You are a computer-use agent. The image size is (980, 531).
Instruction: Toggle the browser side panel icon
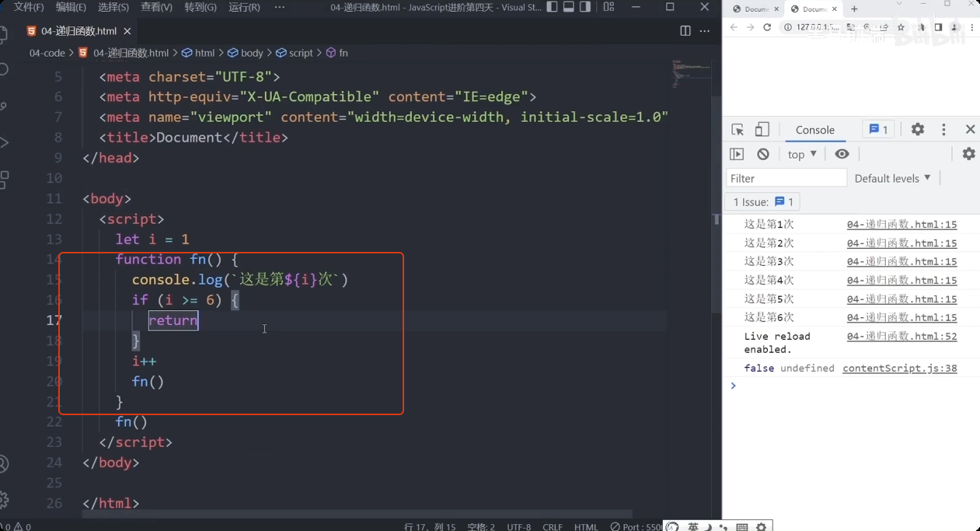coord(939,27)
